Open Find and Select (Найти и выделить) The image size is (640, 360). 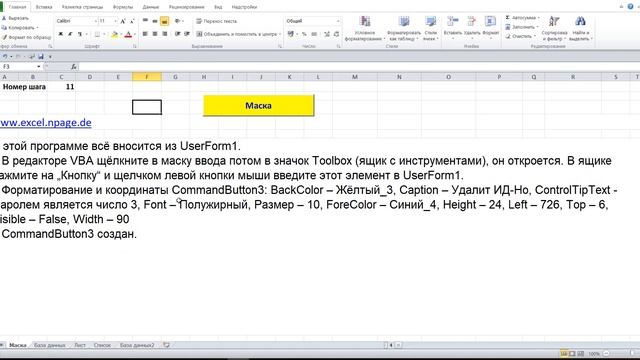tap(580, 28)
